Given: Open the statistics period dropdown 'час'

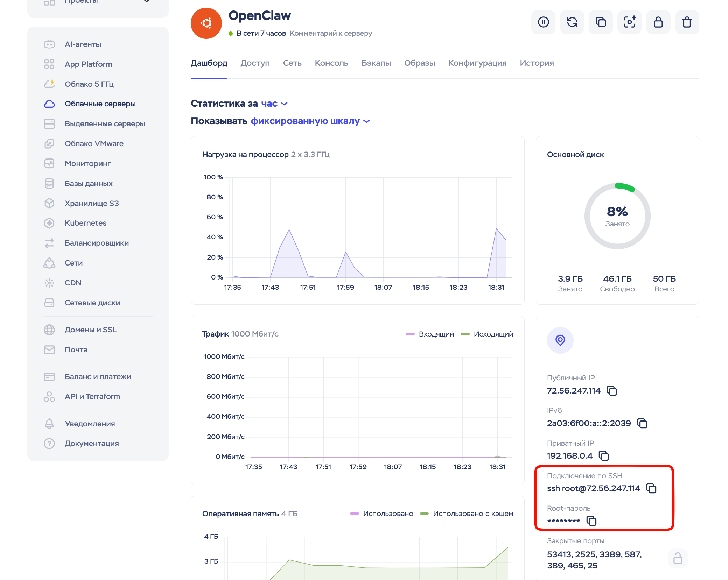Looking at the screenshot, I should (274, 104).
